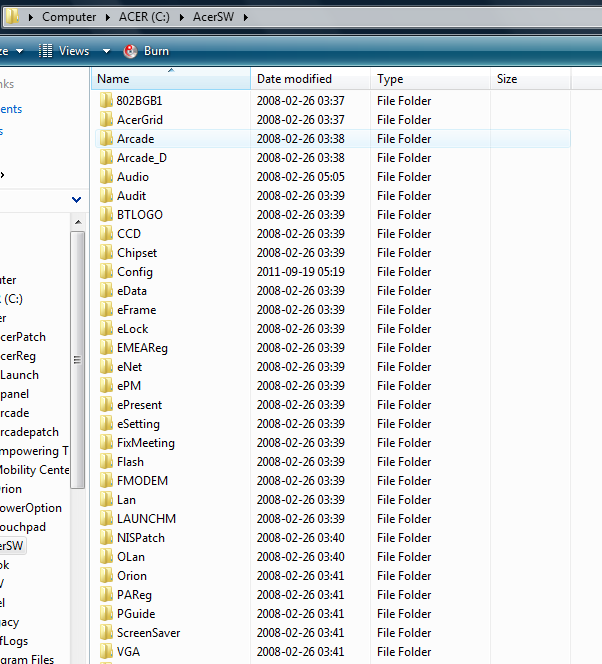Viewport: 602px width, 664px height.
Task: Click the FixMeeting folder icon
Action: (x=106, y=443)
